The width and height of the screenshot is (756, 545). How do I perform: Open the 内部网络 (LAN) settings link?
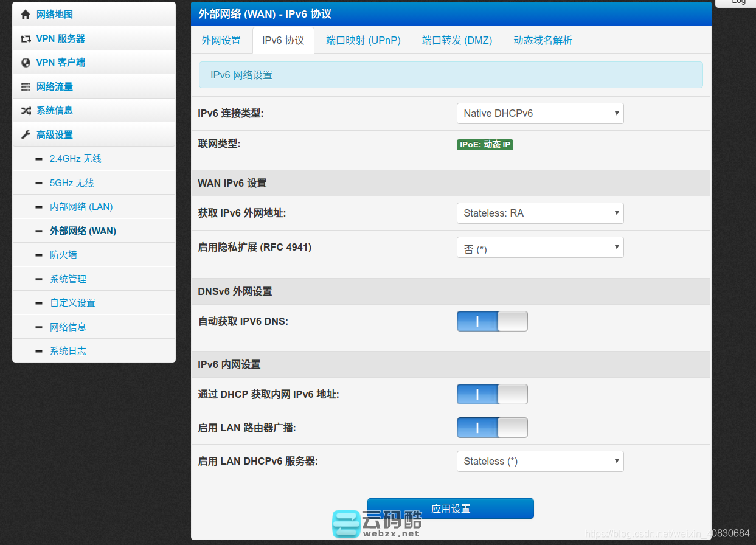tap(81, 207)
